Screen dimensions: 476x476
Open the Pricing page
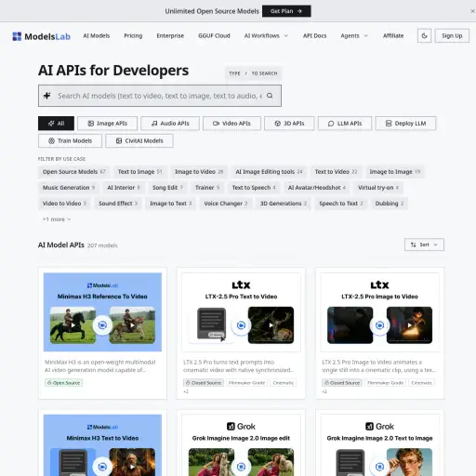[133, 36]
